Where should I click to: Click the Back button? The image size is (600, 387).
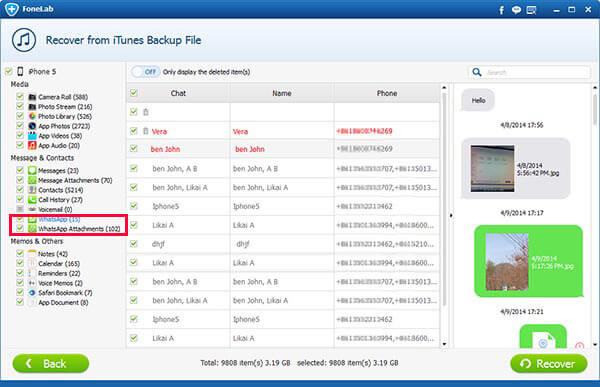point(51,363)
